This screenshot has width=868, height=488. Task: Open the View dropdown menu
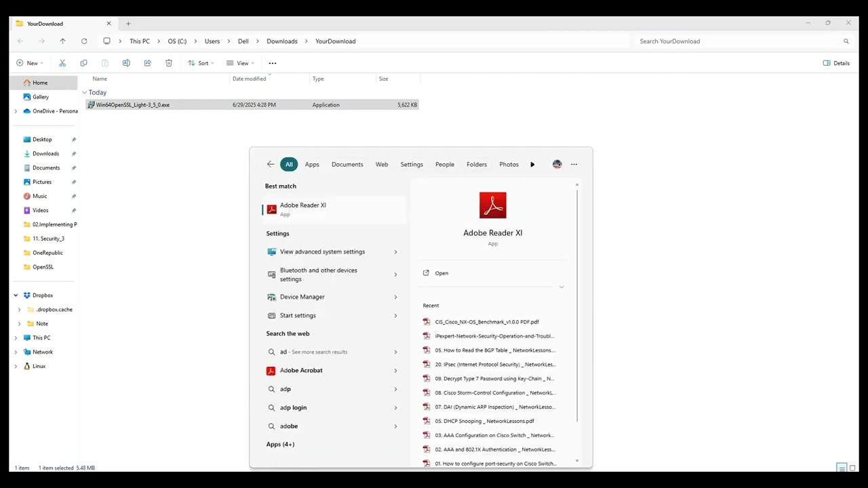[241, 63]
